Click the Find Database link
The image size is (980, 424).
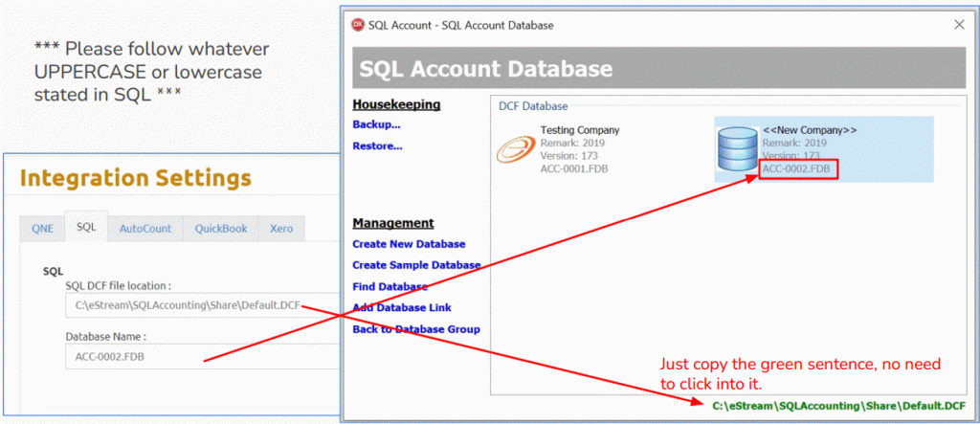tap(390, 286)
